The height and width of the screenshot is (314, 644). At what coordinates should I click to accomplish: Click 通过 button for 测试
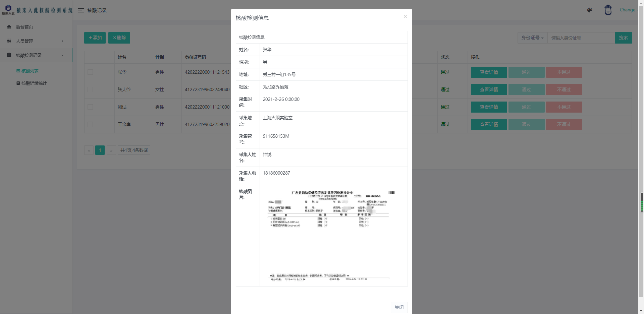pos(526,107)
